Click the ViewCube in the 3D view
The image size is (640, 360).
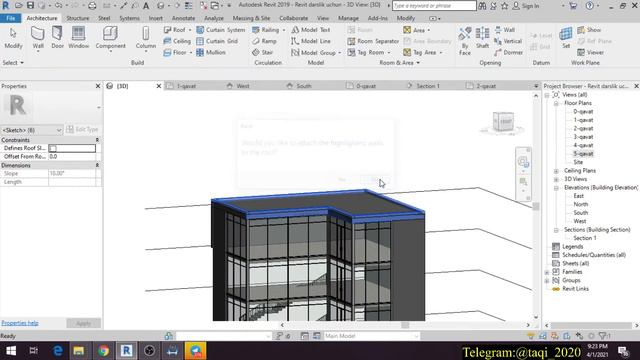[502, 122]
